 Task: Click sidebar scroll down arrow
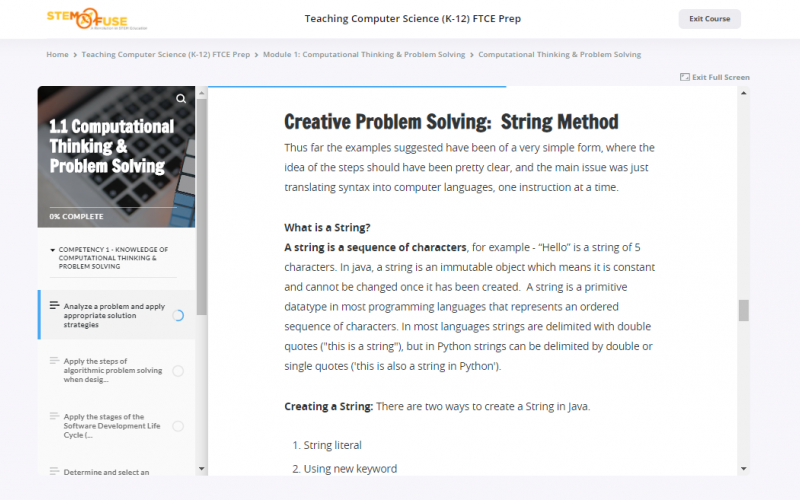(x=201, y=467)
